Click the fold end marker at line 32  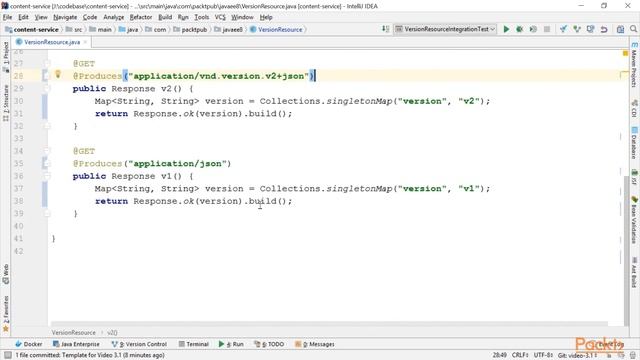pyautogui.click(x=47, y=126)
